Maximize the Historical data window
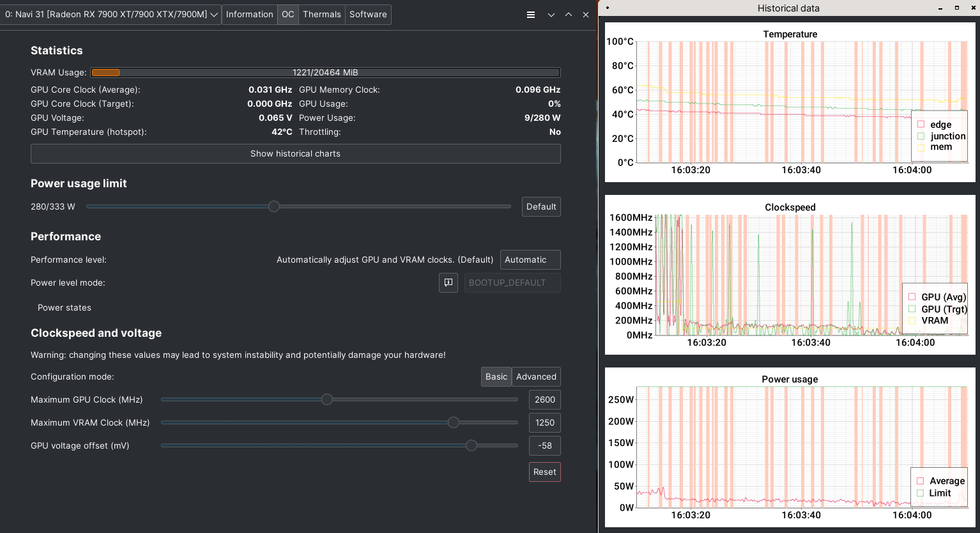This screenshot has width=980, height=533. pos(956,8)
